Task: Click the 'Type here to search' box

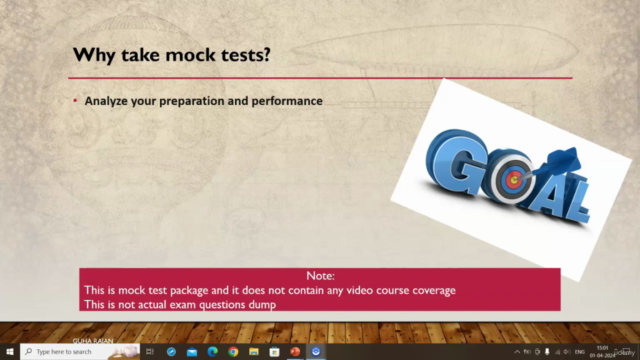Action: 80,351
